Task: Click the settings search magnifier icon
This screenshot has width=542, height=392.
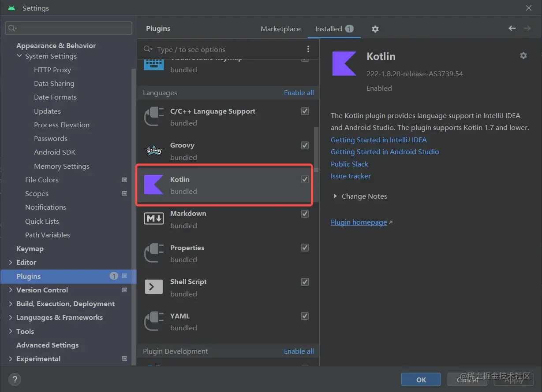Action: tap(12, 28)
